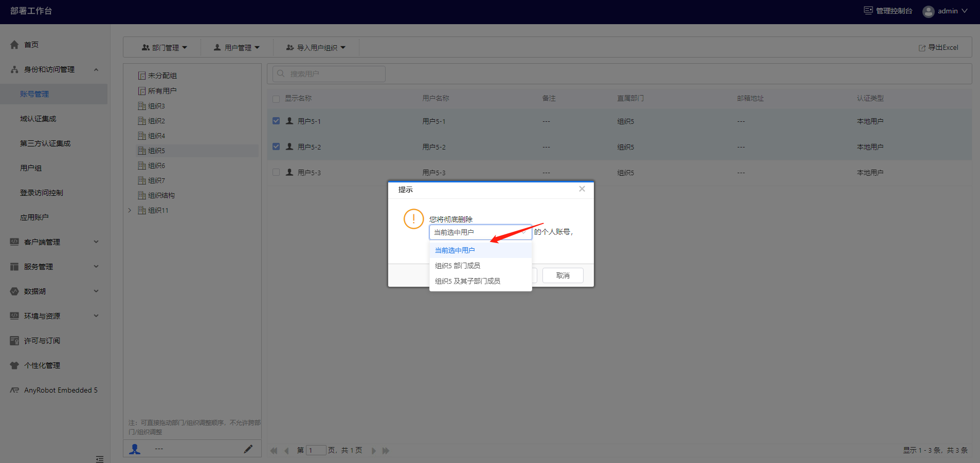Click the pencil edit icon below the tree
This screenshot has width=980, height=463.
click(248, 449)
